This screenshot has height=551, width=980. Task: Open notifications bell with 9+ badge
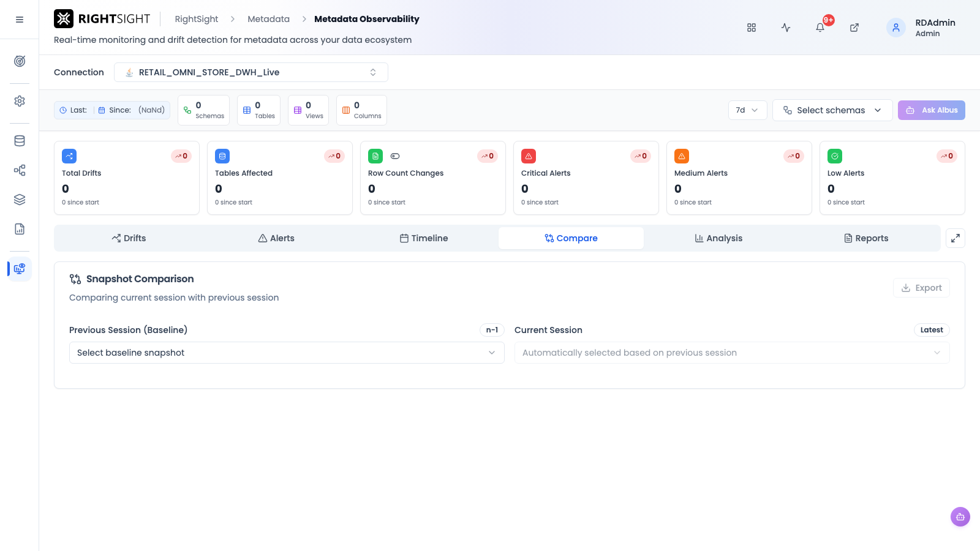820,28
